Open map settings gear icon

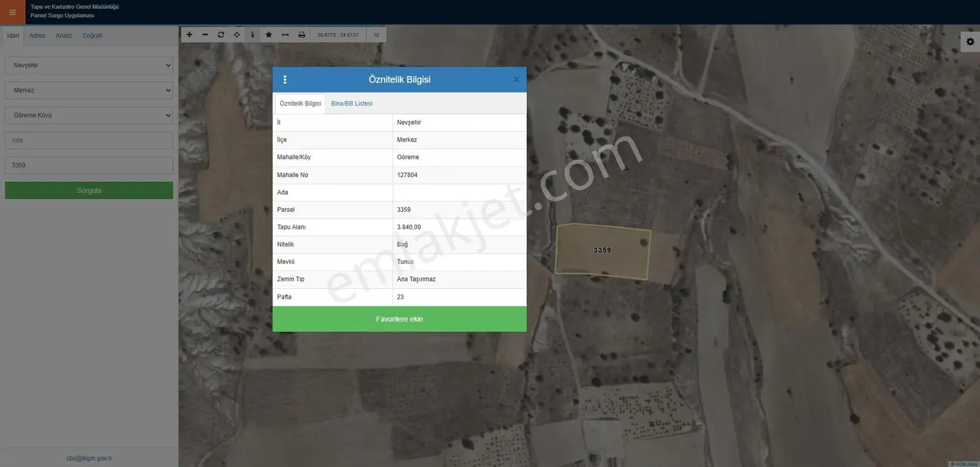tap(970, 42)
